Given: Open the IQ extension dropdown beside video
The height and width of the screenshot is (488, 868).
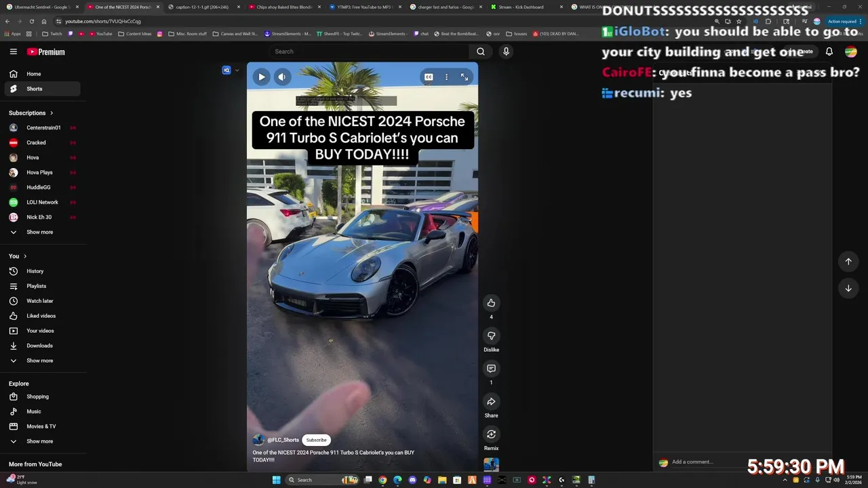Looking at the screenshot, I should pyautogui.click(x=237, y=70).
